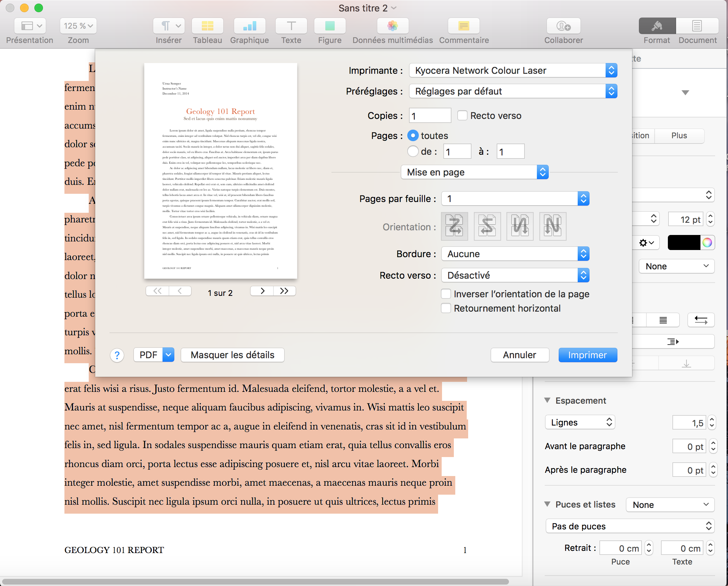Collapse the Espacement section
The image size is (728, 586).
[547, 400]
